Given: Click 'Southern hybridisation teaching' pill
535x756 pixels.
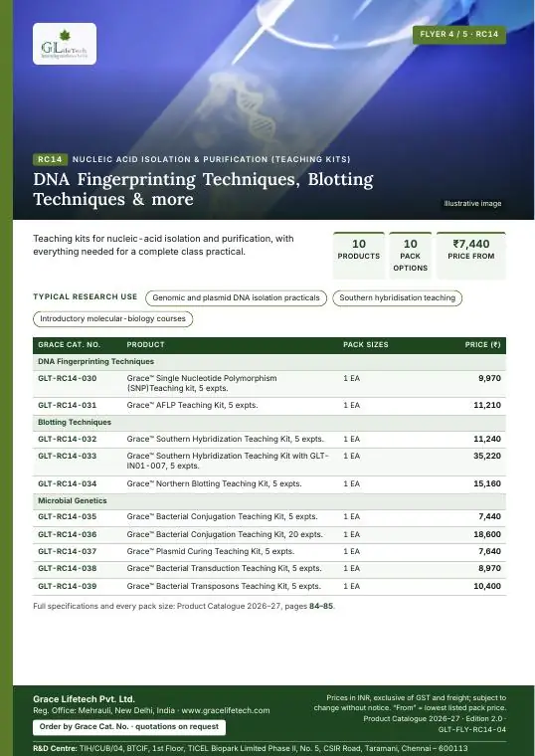Looking at the screenshot, I should [397, 298].
